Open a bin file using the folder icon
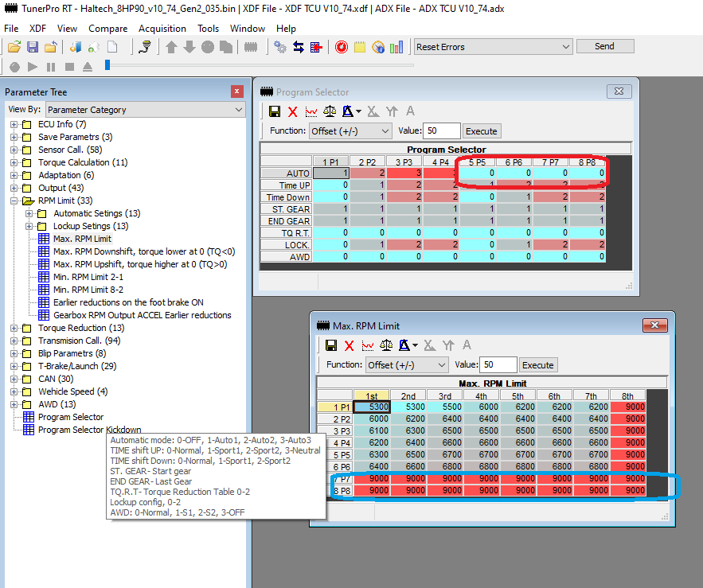 14,47
